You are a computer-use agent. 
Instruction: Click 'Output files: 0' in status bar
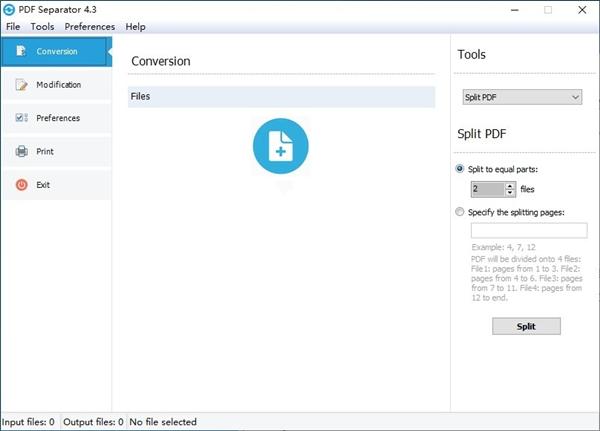tap(93, 422)
